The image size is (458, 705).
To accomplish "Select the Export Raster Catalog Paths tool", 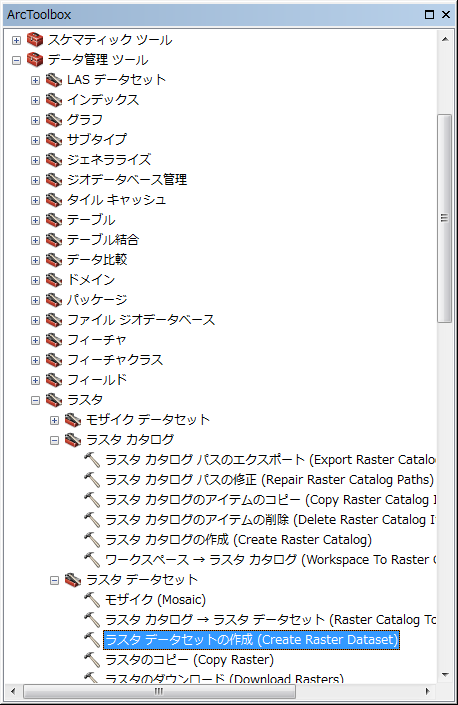I will (x=270, y=460).
